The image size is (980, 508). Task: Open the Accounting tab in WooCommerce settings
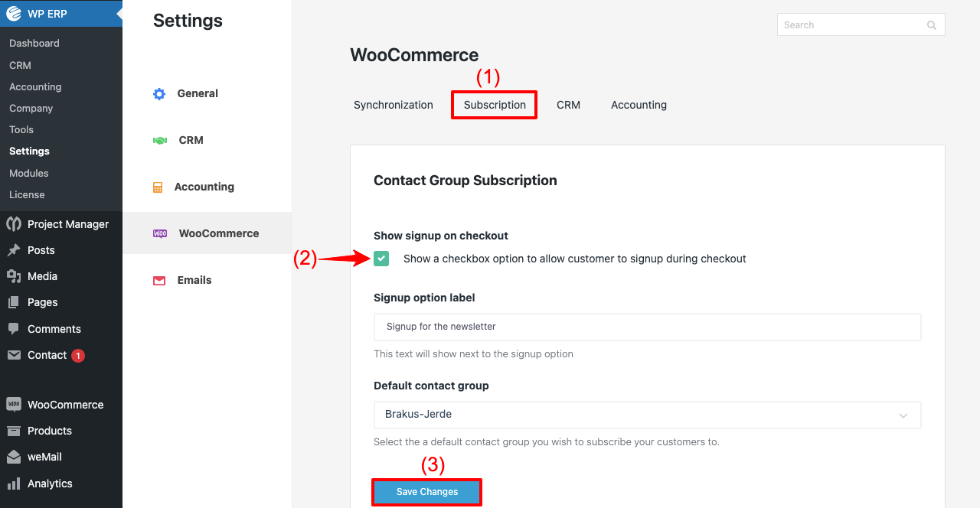(638, 104)
